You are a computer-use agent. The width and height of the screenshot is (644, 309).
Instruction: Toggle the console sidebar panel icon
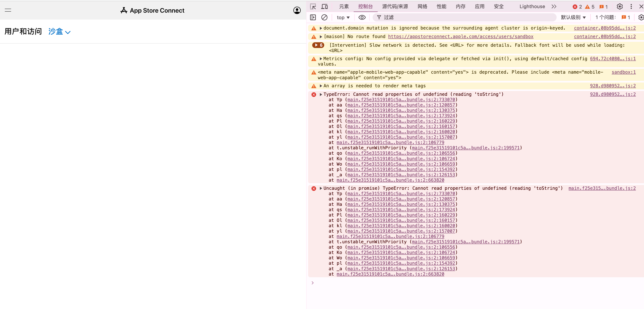point(313,17)
